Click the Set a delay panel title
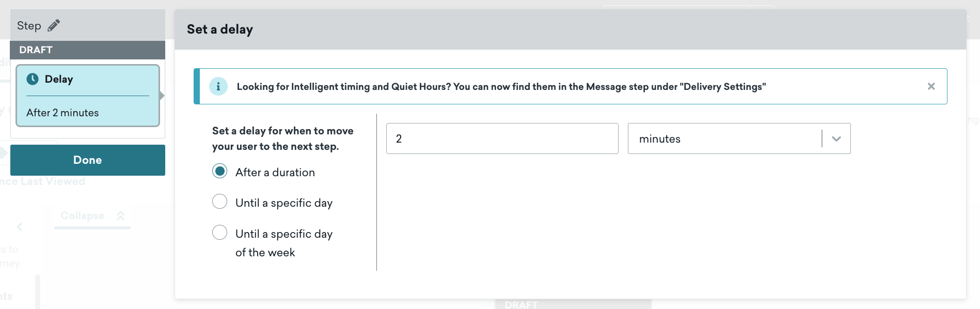The width and height of the screenshot is (980, 309). point(220,29)
